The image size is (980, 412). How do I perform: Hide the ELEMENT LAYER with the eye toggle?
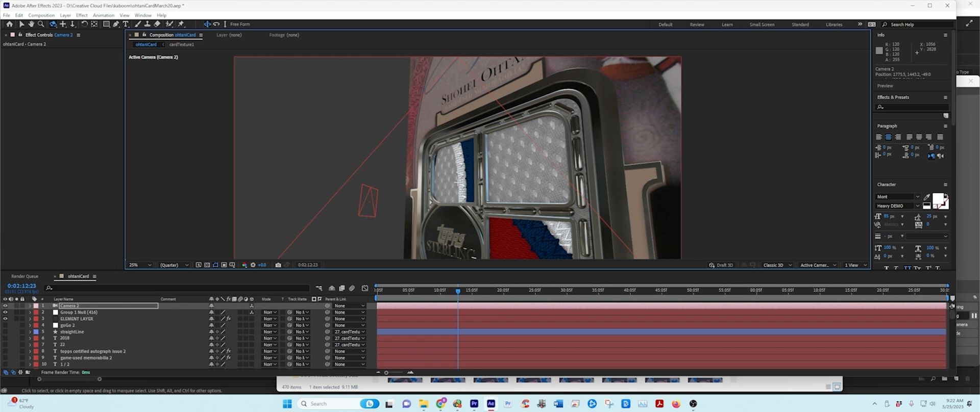click(5, 319)
